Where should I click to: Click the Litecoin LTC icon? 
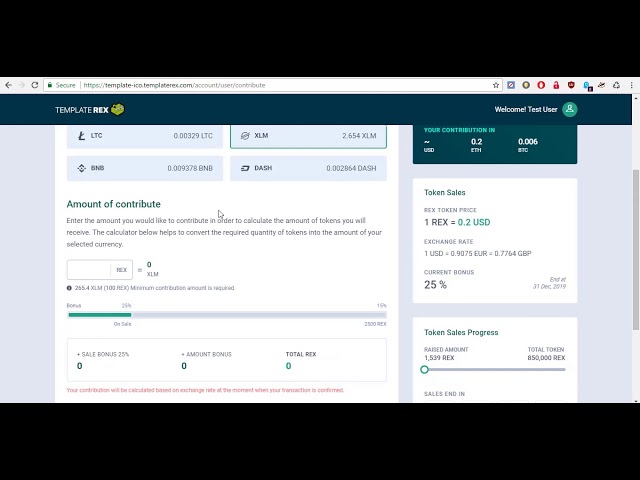pyautogui.click(x=82, y=136)
